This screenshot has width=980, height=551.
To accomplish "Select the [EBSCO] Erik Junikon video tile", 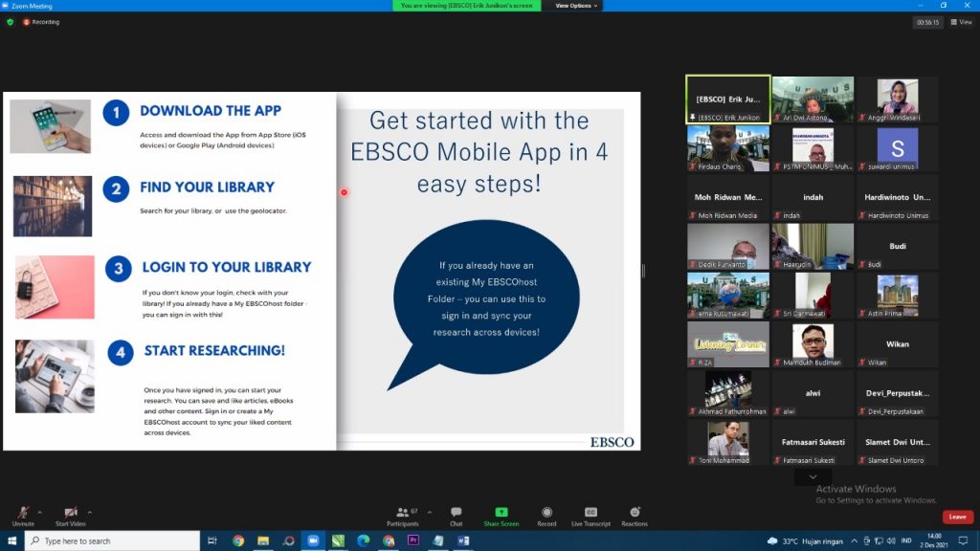I will (728, 99).
